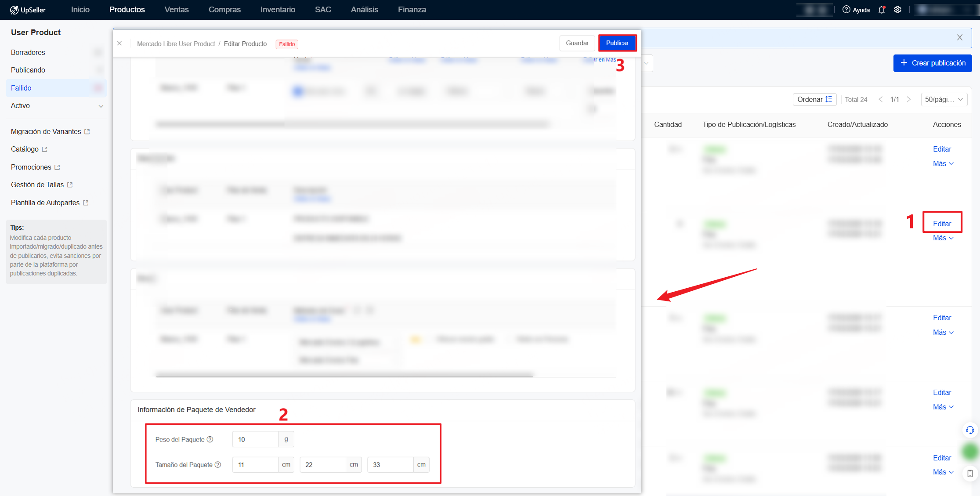
Task: Click the Ayuda help icon
Action: tap(846, 10)
